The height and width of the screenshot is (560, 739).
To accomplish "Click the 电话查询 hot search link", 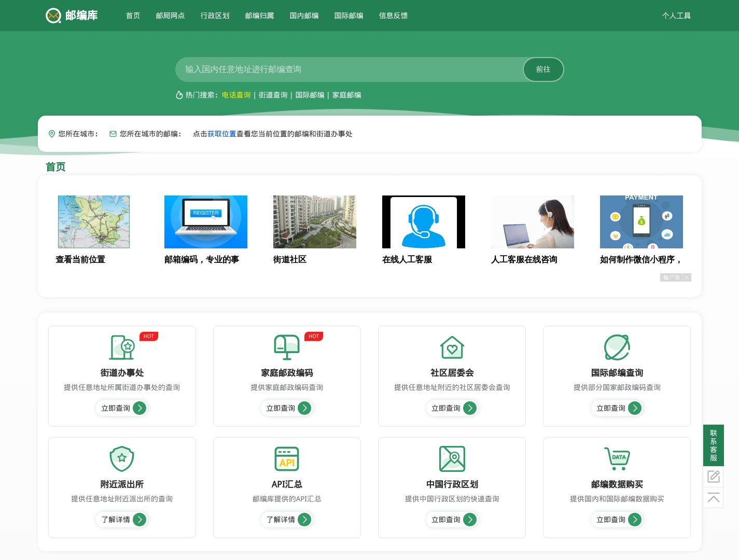I will pos(236,95).
